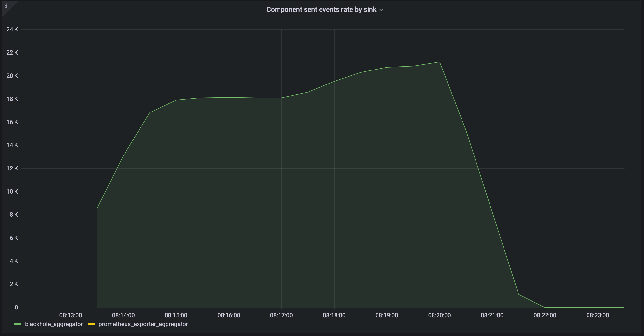
Task: Click the 24 K y-axis label
Action: point(12,29)
